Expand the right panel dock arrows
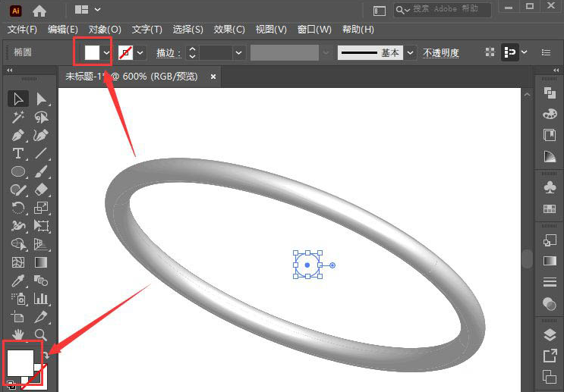The height and width of the screenshot is (392, 564). 556,70
